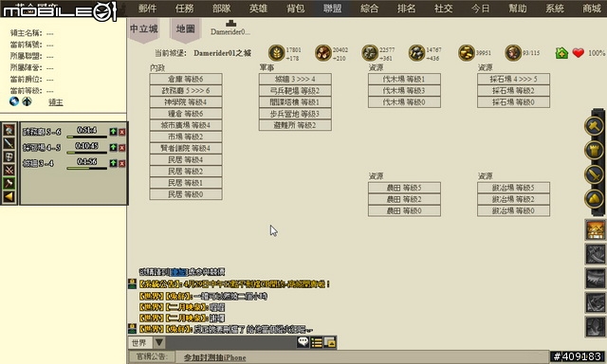Viewport: 607px width, 364px height.
Task: Open the wheat food resource icon
Action: point(276,52)
